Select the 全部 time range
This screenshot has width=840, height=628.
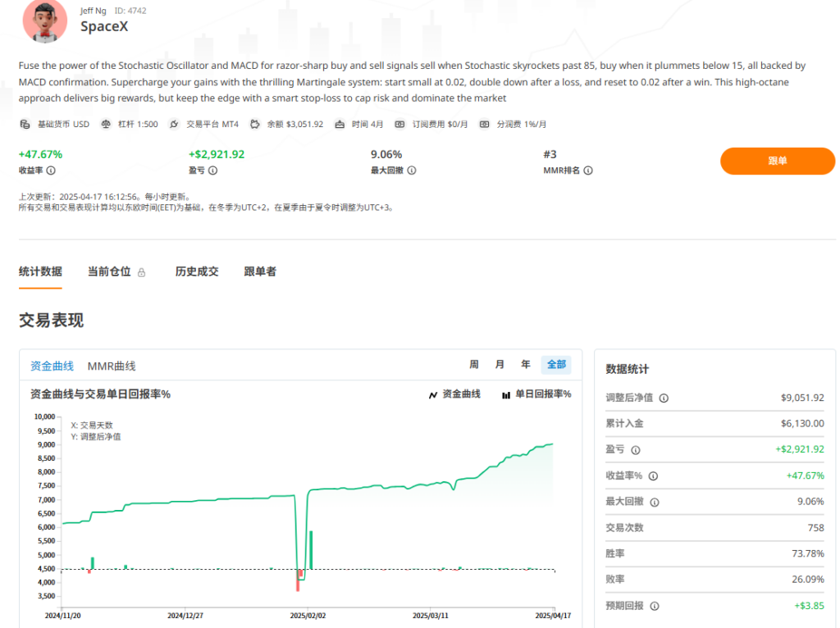[x=555, y=365]
